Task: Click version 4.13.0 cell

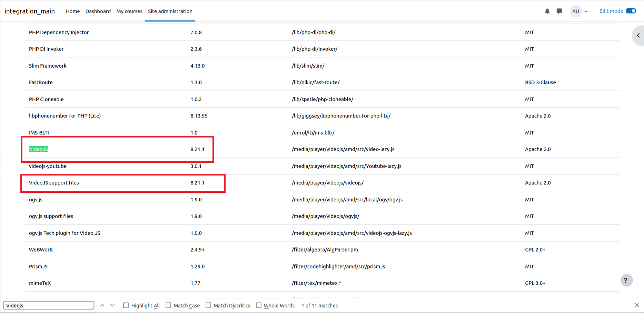Action: 198,66
